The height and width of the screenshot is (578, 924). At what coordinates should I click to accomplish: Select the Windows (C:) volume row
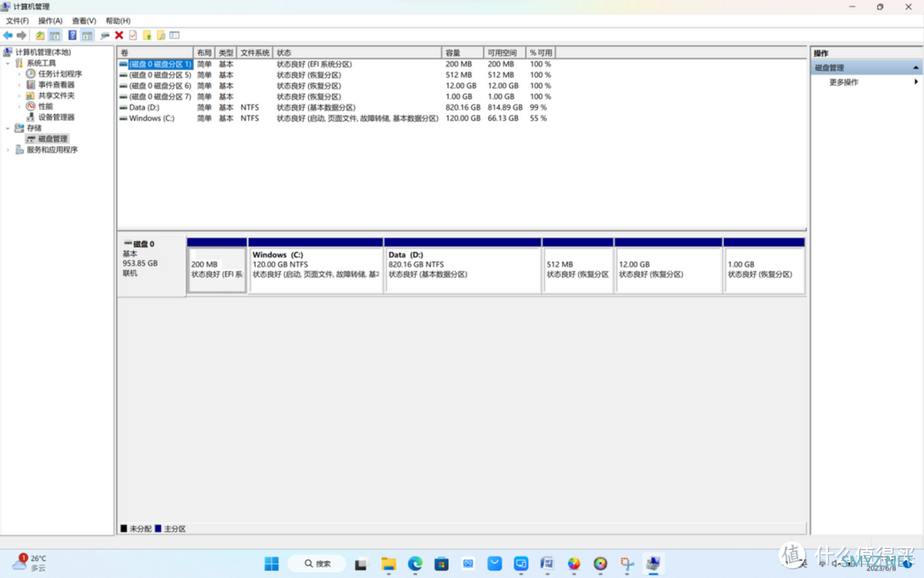click(x=335, y=118)
